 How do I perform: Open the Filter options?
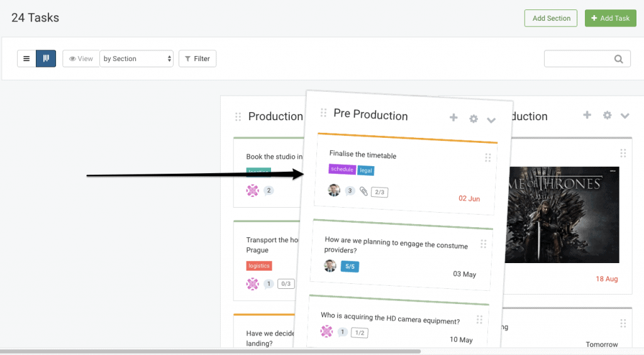197,59
